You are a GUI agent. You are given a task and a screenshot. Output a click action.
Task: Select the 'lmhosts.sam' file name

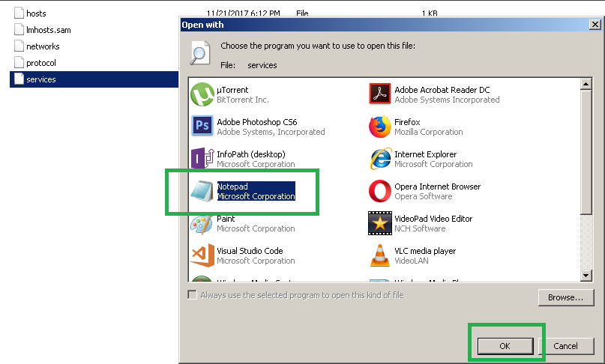pos(49,30)
